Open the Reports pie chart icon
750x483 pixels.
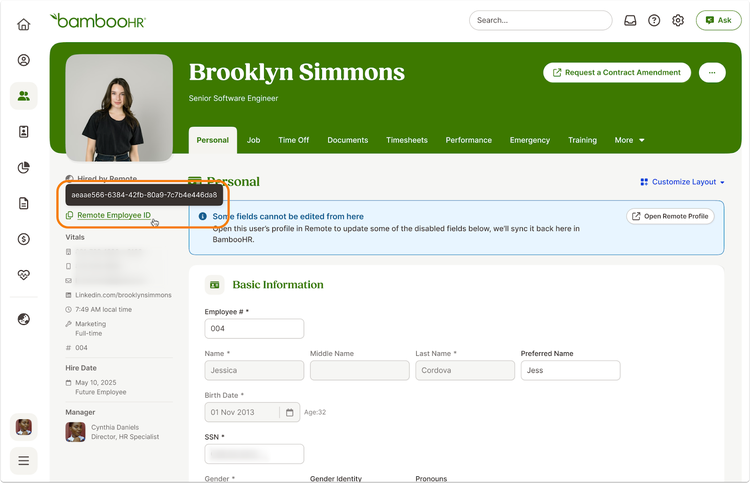tap(23, 167)
